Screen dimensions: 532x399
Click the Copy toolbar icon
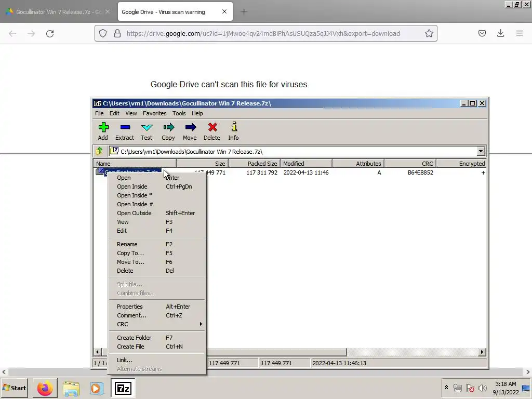[x=168, y=131]
